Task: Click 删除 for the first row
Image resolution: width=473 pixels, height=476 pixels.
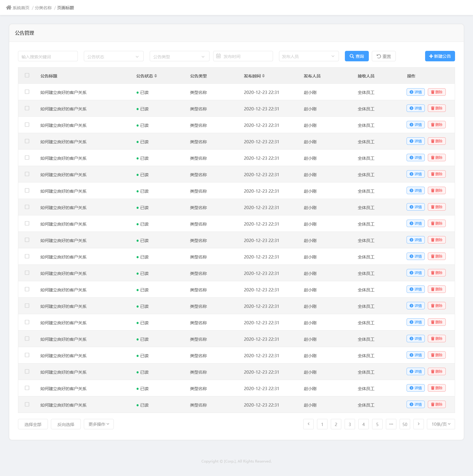Action: (437, 92)
